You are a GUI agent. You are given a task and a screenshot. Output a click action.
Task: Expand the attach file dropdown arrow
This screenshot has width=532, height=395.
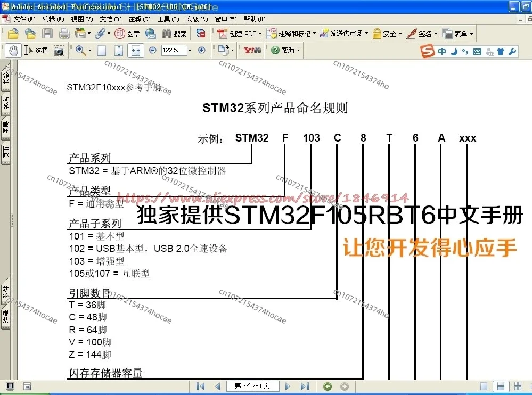coord(109,34)
